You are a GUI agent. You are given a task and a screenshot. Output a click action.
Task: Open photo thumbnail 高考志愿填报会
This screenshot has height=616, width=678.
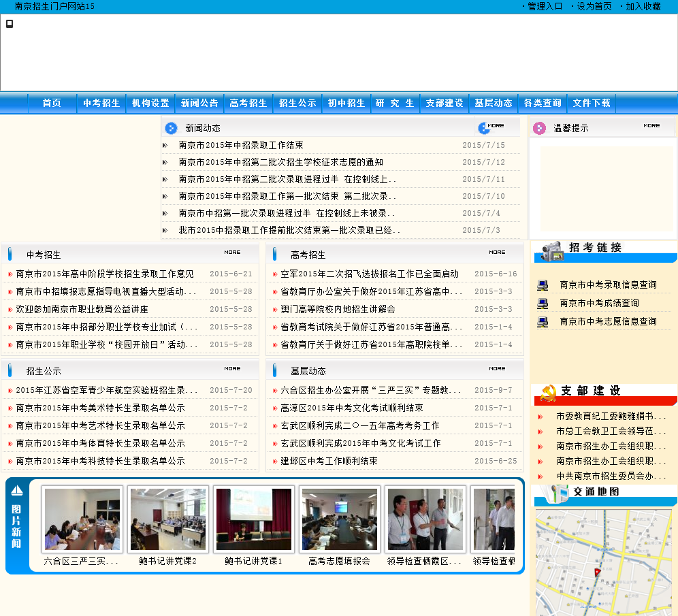coord(340,519)
